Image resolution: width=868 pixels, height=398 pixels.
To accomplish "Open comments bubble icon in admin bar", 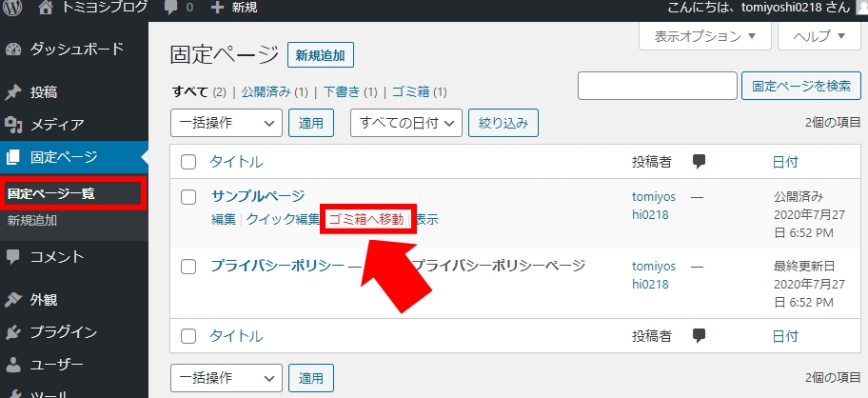I will [171, 8].
